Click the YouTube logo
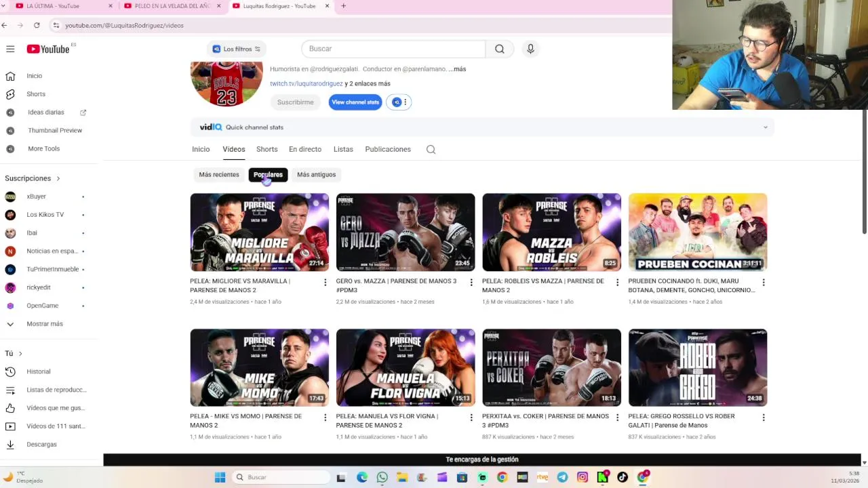This screenshot has width=868, height=488. pyautogui.click(x=47, y=49)
